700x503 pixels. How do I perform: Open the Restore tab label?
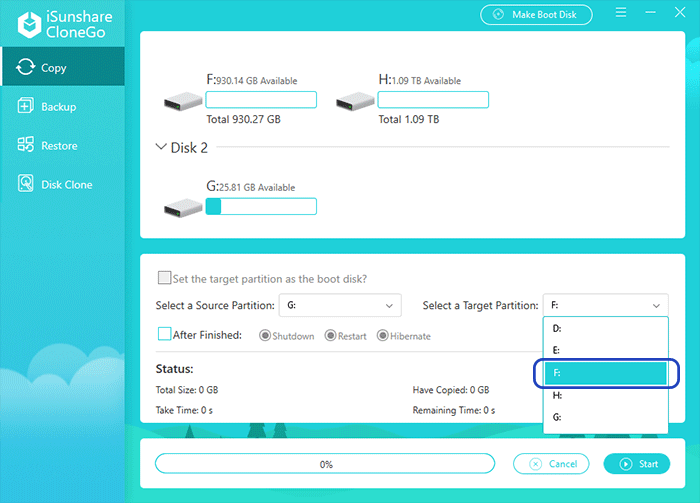59,146
